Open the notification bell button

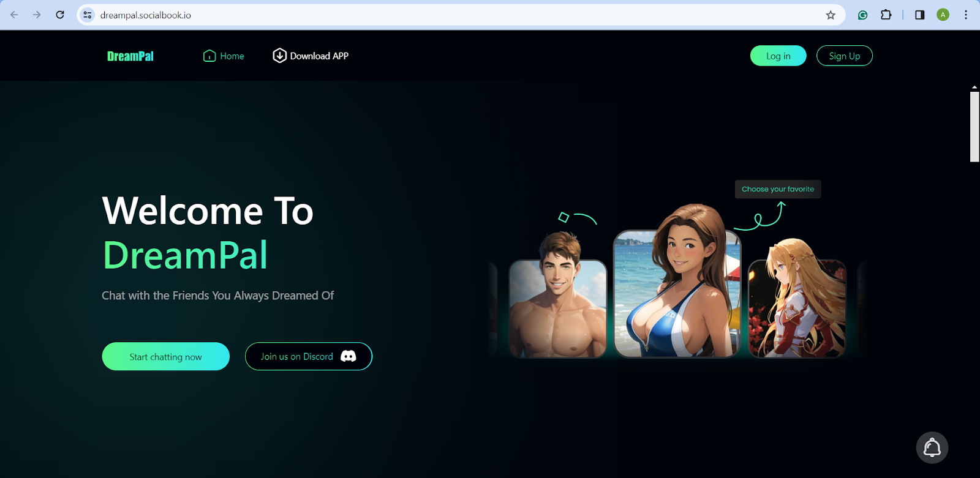tap(932, 447)
